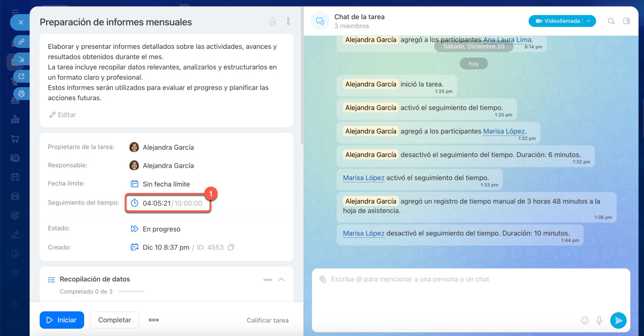Collapse the Recopilación de datos checklist

(x=281, y=280)
